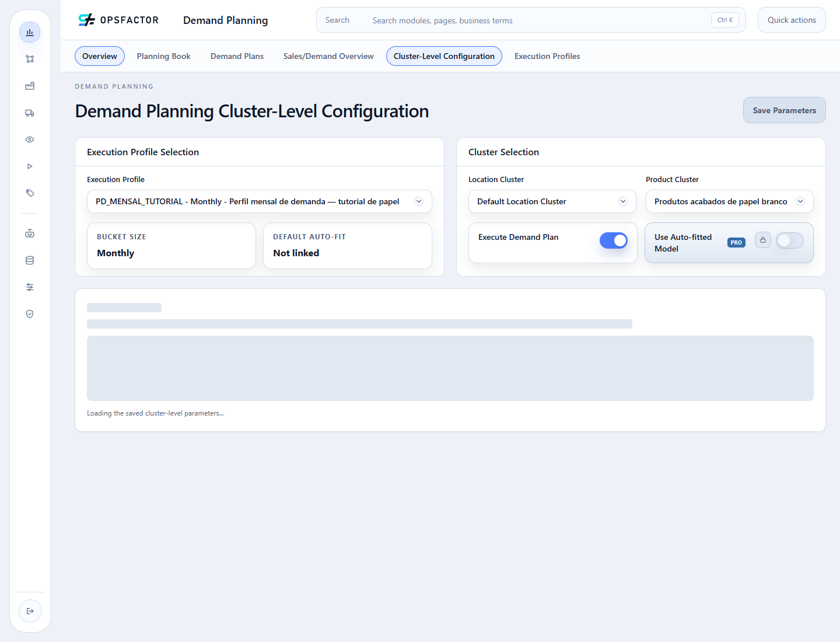
Task: Open the Product Cluster dropdown
Action: [730, 201]
